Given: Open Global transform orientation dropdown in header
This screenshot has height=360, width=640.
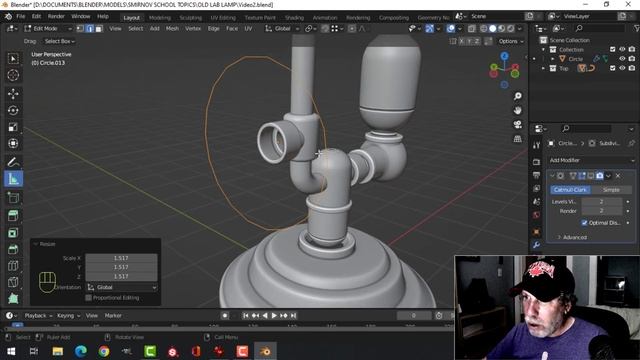Looking at the screenshot, I should tap(282, 29).
